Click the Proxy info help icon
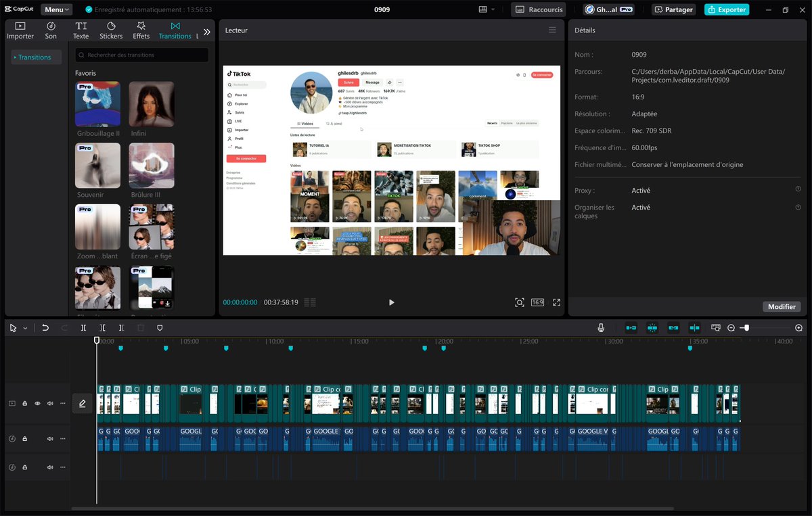This screenshot has height=516, width=812. point(798,189)
